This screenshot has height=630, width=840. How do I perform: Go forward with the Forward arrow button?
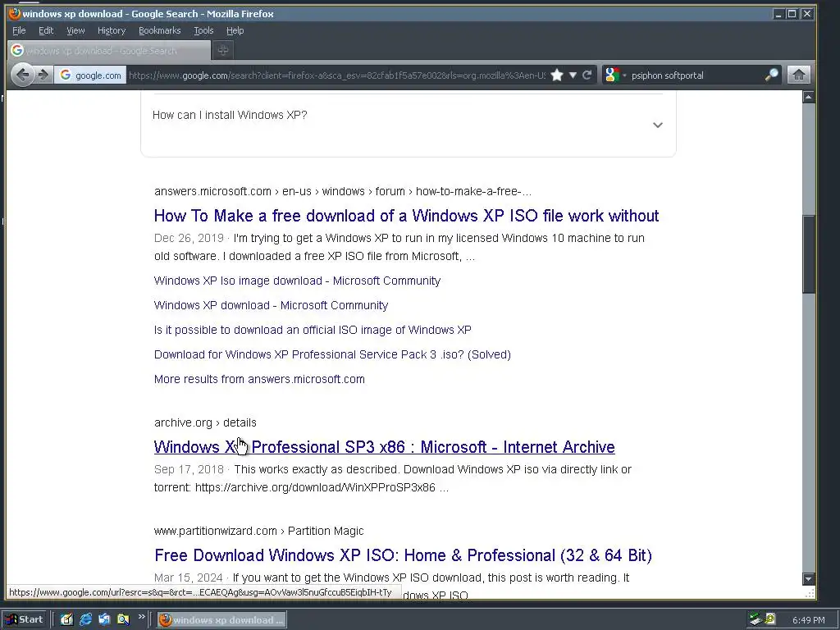click(x=43, y=75)
